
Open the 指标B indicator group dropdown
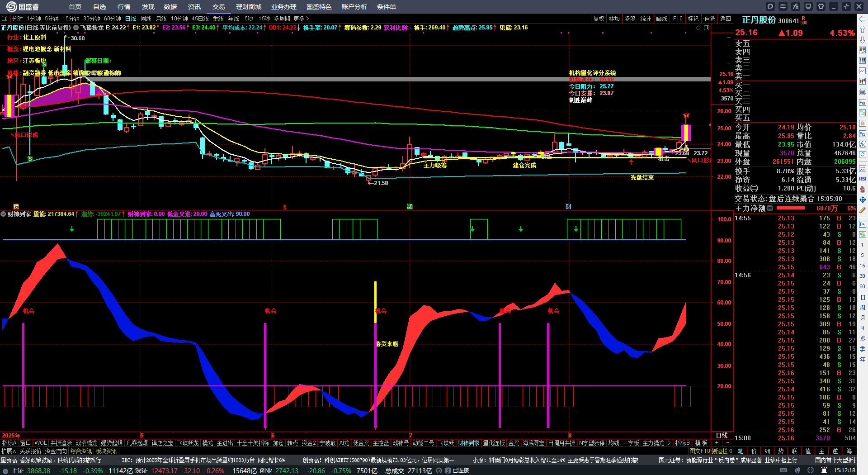pyautogui.click(x=682, y=443)
